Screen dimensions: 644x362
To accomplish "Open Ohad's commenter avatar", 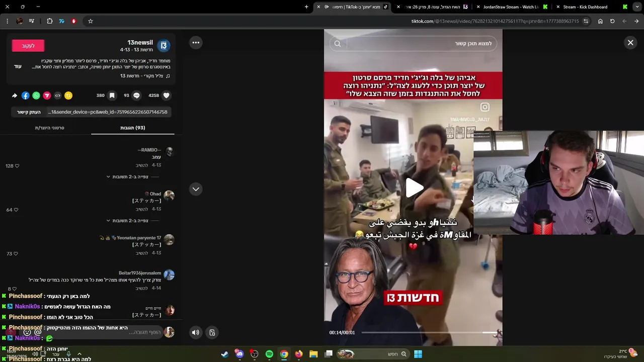I will click(x=169, y=196).
